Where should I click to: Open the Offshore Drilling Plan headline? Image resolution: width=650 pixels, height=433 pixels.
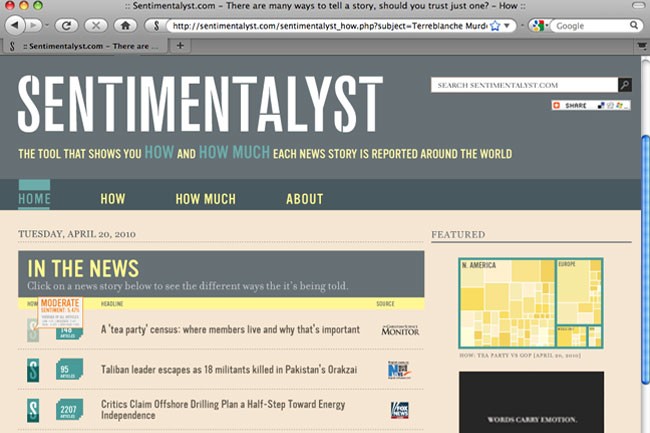(223, 409)
